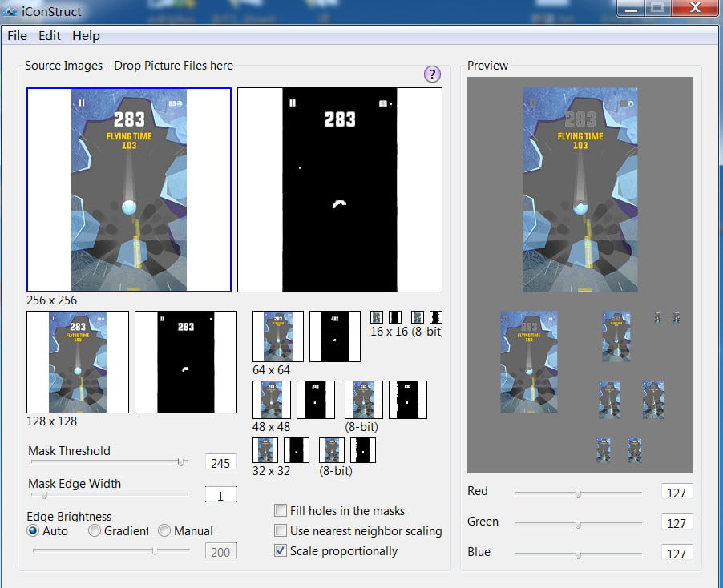Select the 256 x 256 source image
This screenshot has width=723, height=588.
pos(129,190)
